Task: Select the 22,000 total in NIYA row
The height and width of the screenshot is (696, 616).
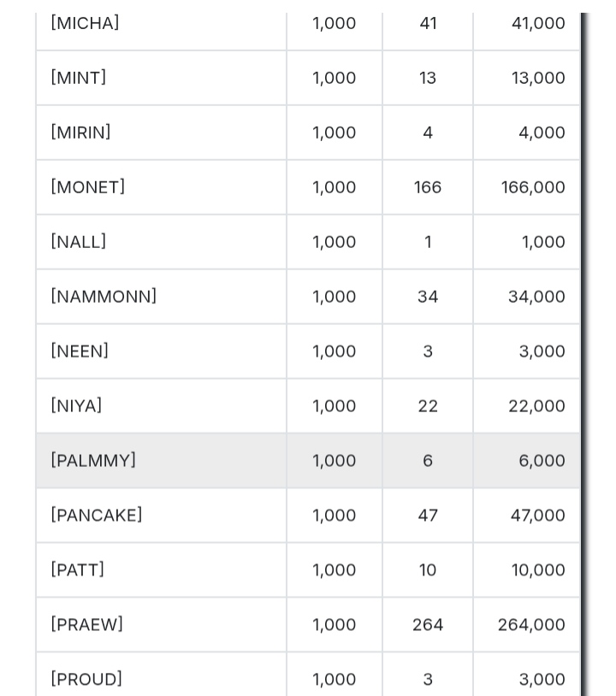Action: coord(536,406)
